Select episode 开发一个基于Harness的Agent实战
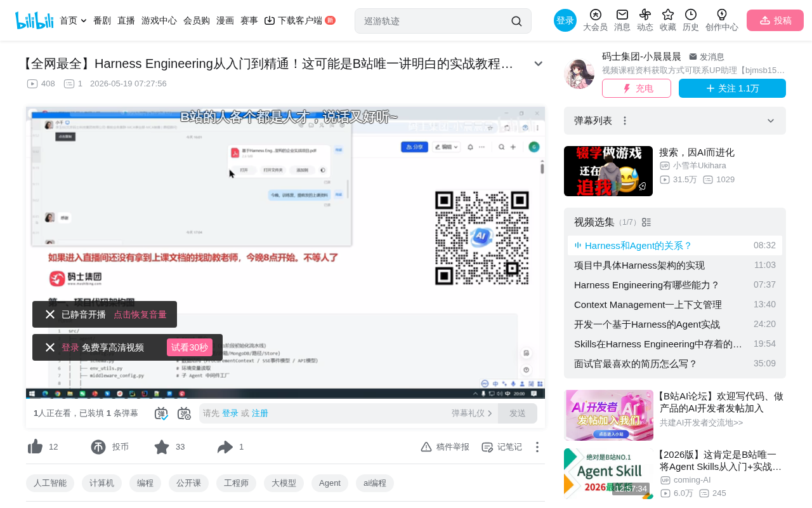The width and height of the screenshot is (812, 508). pyautogui.click(x=675, y=324)
